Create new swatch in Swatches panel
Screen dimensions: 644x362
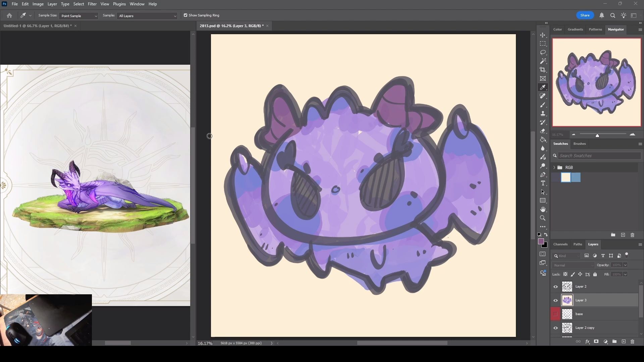[x=623, y=235]
